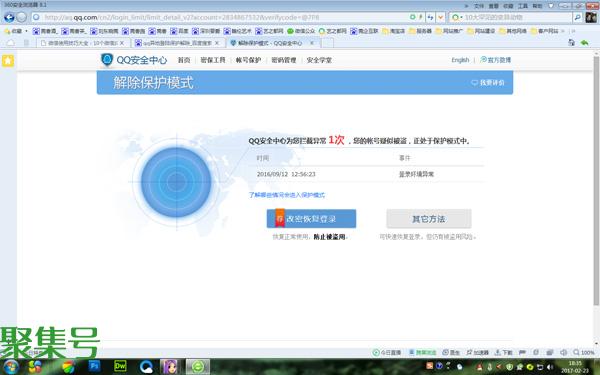Click the mute speaker icon in browser status bar

(x=564, y=352)
